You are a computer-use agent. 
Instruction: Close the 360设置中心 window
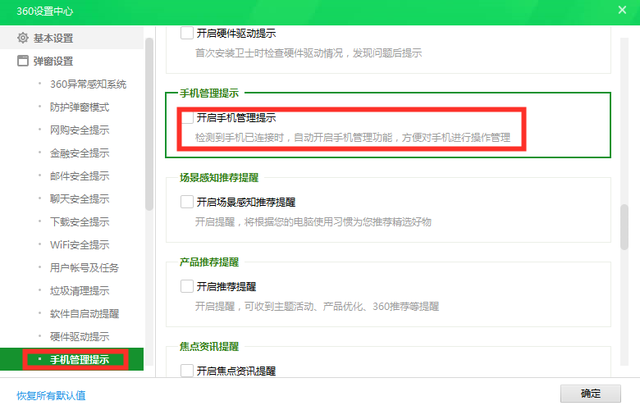tap(622, 10)
